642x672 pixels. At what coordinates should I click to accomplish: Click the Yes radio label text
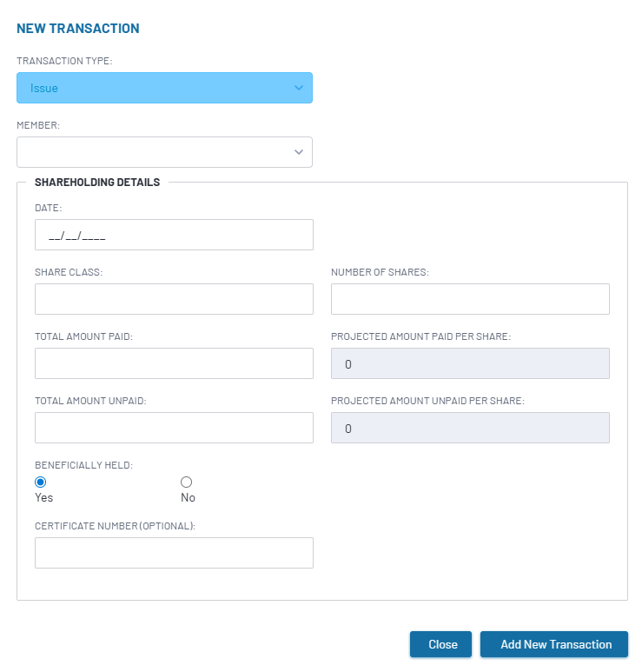[44, 497]
